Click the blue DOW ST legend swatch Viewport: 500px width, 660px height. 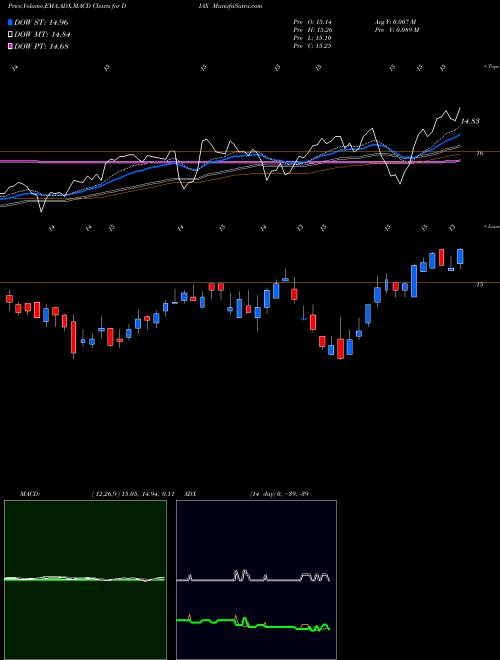tap(10, 22)
